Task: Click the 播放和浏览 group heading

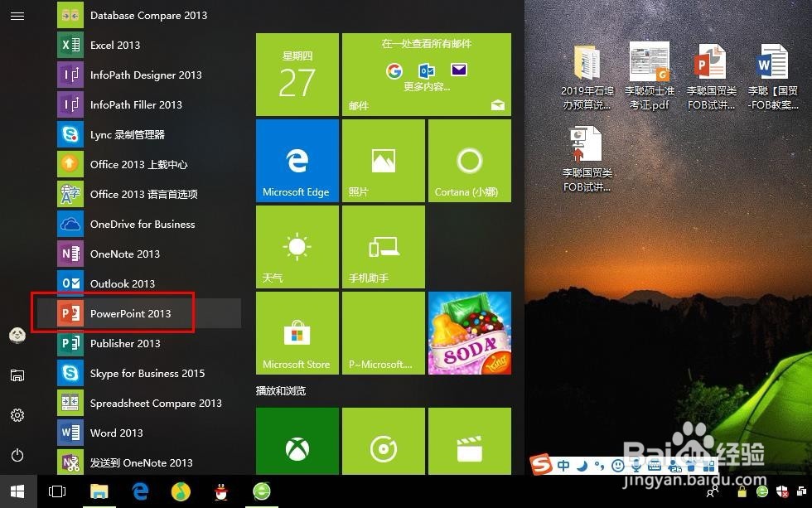Action: click(x=281, y=391)
